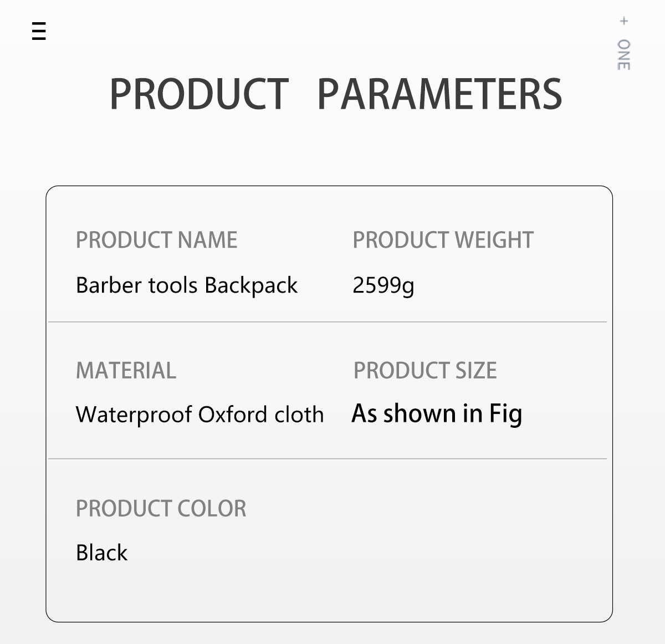Screen dimensions: 665x644
Task: Select the PRODUCT SIZE label
Action: pyautogui.click(x=425, y=370)
